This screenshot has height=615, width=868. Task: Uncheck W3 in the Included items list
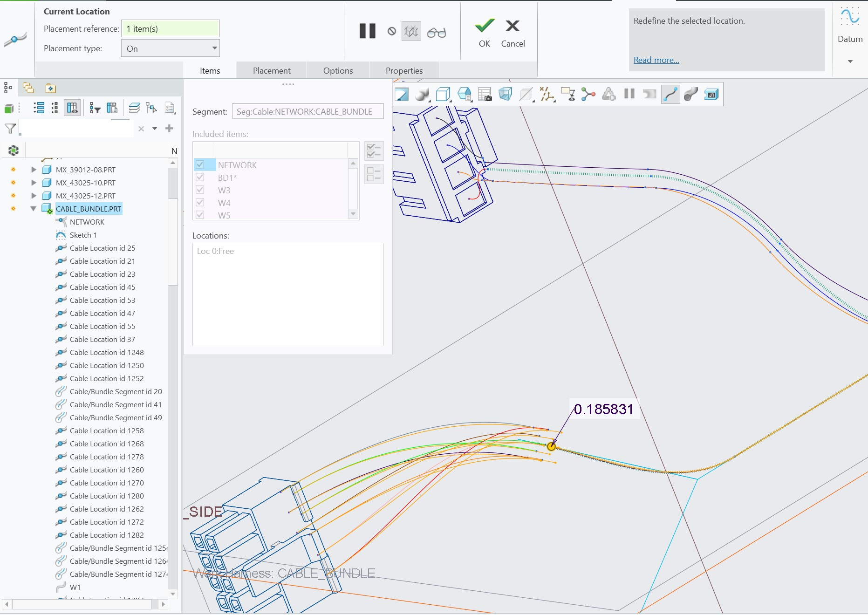(x=201, y=190)
